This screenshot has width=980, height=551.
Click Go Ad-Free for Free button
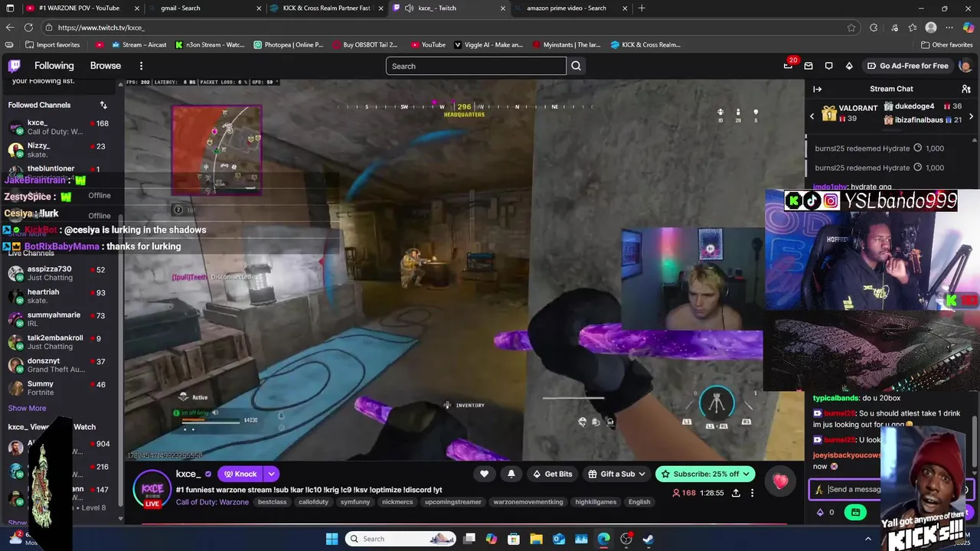[907, 66]
